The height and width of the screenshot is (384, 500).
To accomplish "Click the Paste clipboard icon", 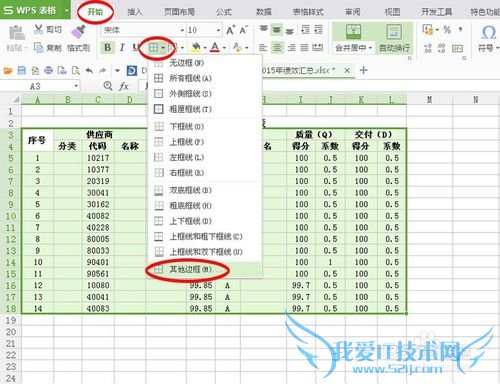I will [16, 33].
